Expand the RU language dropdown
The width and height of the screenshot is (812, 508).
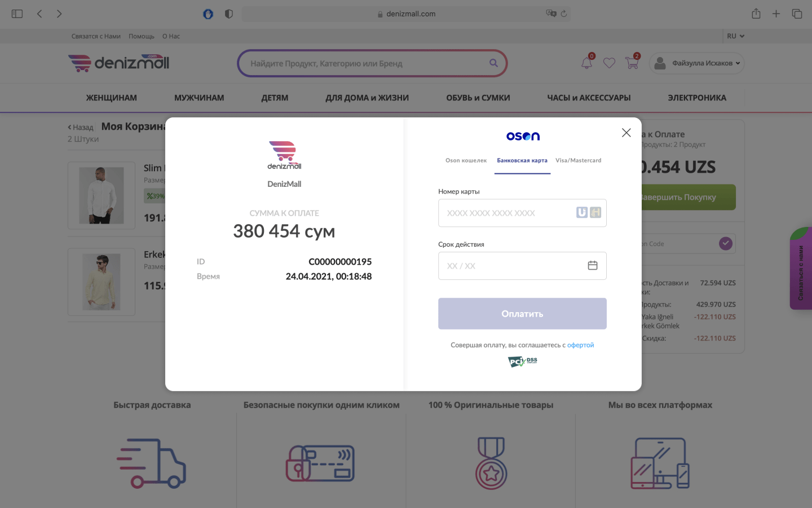coord(736,36)
